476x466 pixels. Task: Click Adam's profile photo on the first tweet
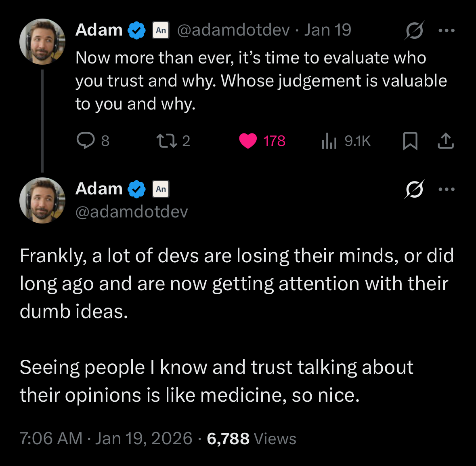(42, 42)
